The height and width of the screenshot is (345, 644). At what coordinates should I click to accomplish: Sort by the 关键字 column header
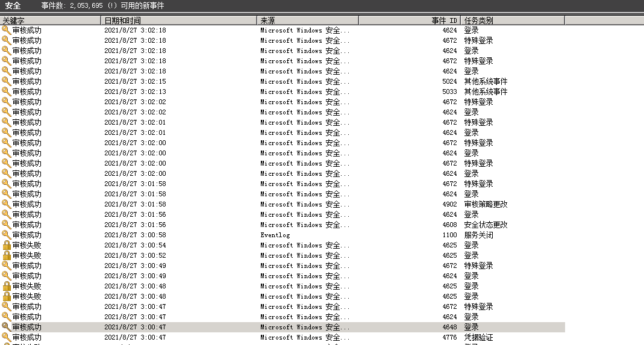tap(50, 20)
